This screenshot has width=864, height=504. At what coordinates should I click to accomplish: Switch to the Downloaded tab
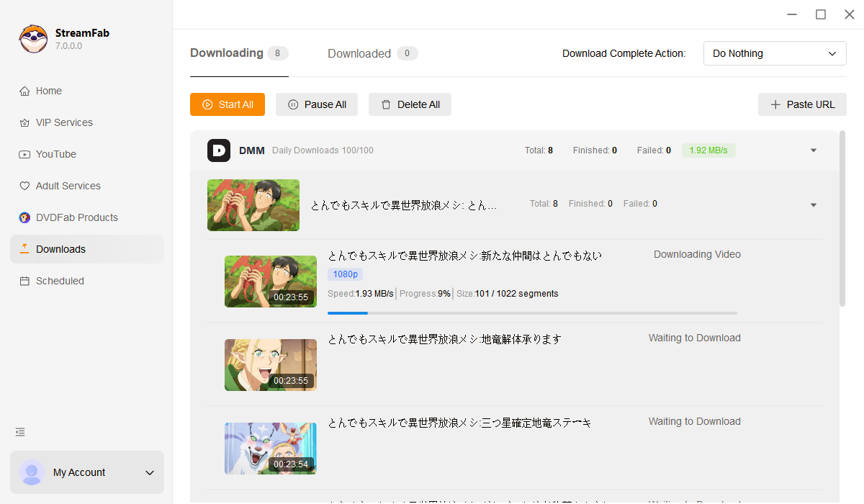pyautogui.click(x=359, y=53)
